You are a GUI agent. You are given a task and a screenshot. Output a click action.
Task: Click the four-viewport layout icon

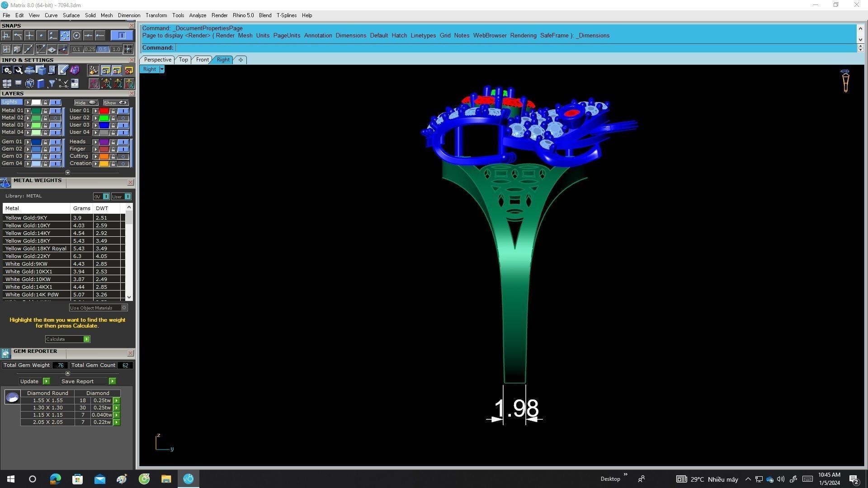tap(7, 84)
